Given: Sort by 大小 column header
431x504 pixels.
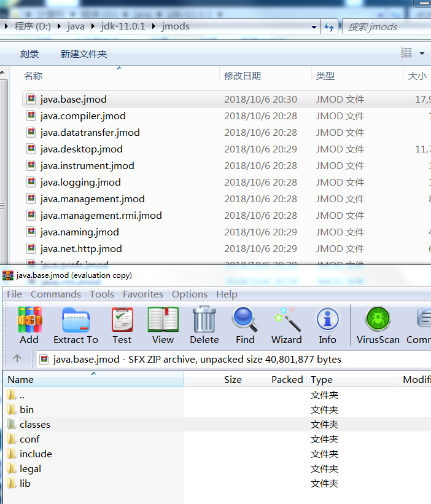Looking at the screenshot, I should [x=417, y=76].
